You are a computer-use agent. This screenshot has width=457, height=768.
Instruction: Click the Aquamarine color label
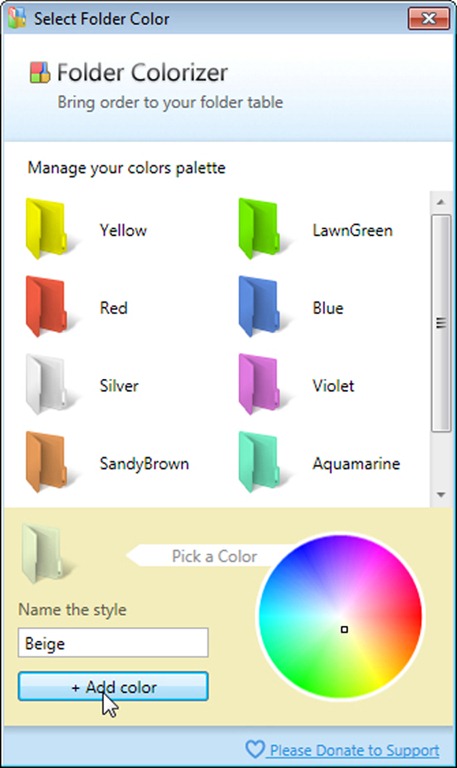point(356,463)
